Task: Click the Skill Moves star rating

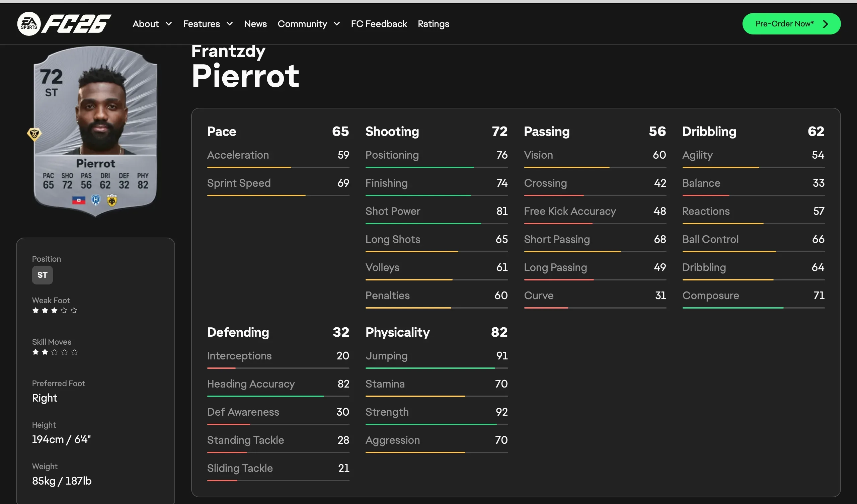Action: (x=55, y=352)
